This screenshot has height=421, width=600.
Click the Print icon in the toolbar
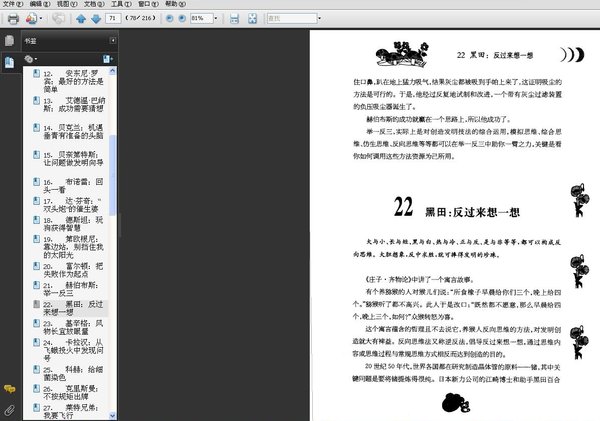[13, 18]
